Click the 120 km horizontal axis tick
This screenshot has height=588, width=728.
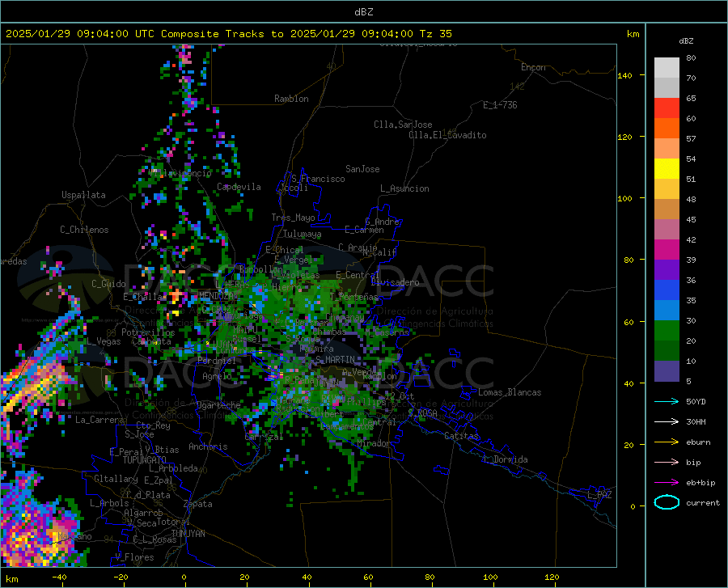[552, 577]
